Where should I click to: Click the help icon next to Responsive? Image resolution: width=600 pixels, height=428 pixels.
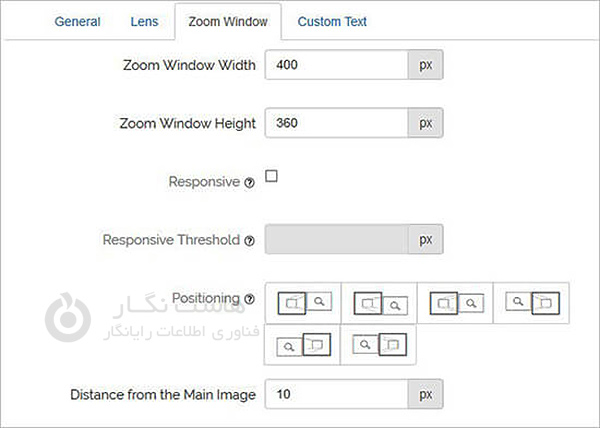click(x=249, y=183)
